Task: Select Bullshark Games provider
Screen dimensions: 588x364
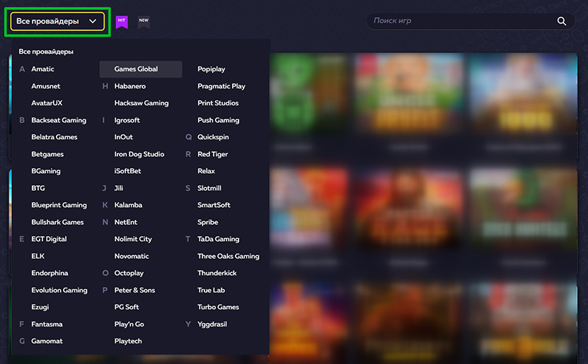Action: pos(57,222)
